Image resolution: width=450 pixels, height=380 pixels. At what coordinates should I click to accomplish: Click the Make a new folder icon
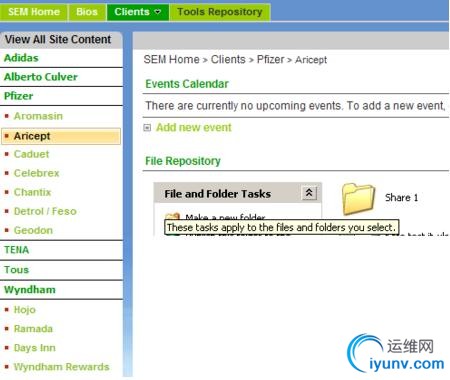[172, 216]
